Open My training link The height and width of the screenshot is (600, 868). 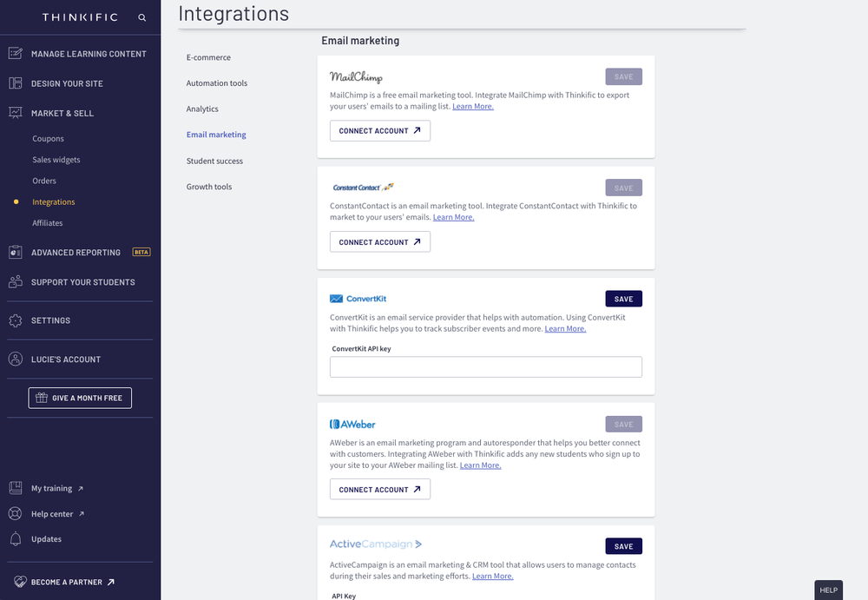click(51, 488)
